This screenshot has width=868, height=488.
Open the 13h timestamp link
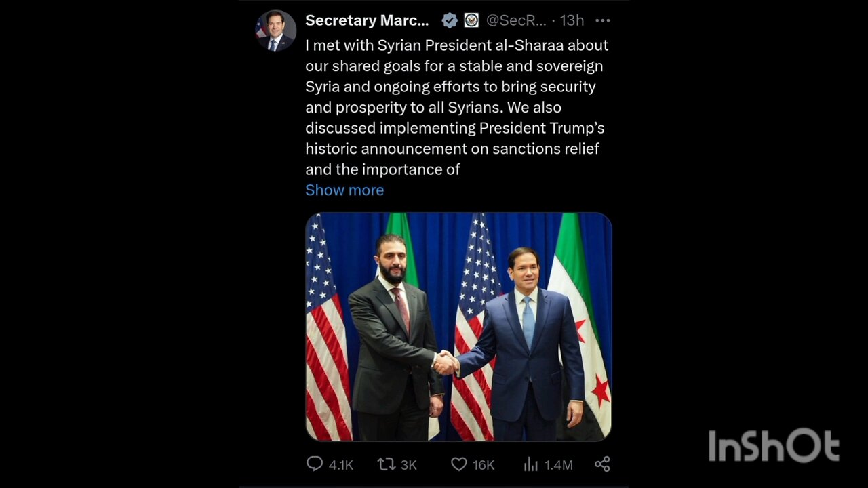coord(572,20)
